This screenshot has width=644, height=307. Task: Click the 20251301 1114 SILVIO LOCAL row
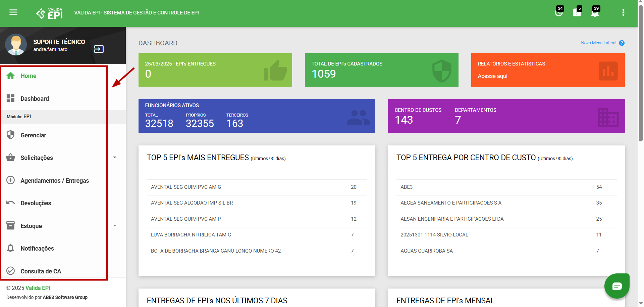(506, 235)
